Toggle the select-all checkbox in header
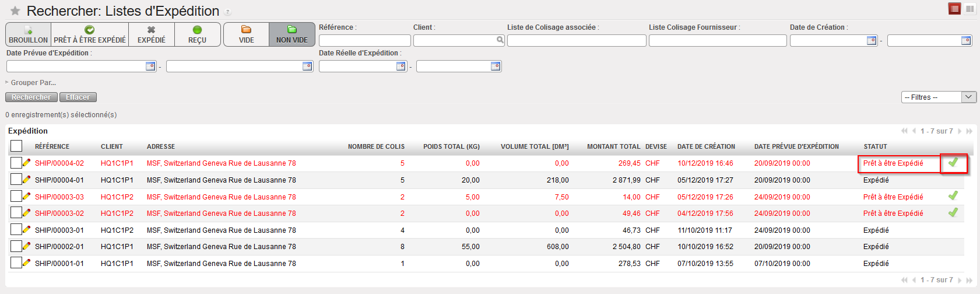This screenshot has width=980, height=294. click(x=16, y=146)
